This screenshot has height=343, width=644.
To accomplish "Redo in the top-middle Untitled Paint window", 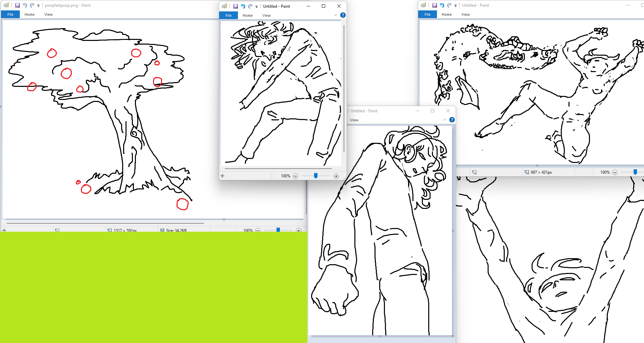I will [x=250, y=6].
